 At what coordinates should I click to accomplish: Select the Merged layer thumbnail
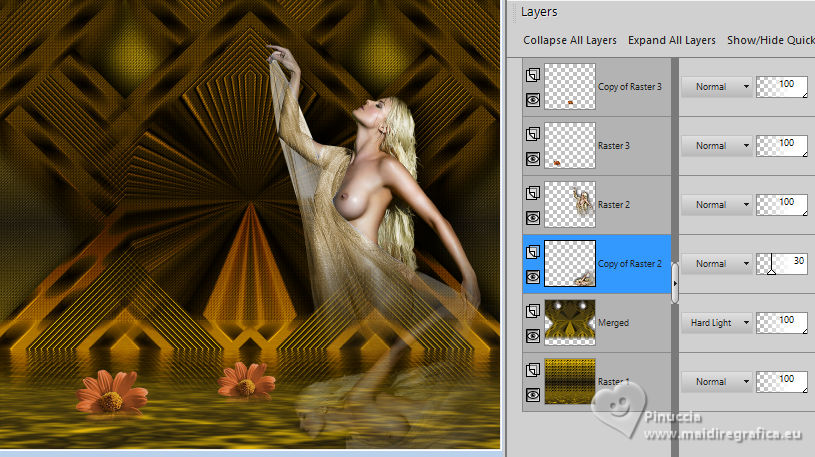pyautogui.click(x=570, y=323)
